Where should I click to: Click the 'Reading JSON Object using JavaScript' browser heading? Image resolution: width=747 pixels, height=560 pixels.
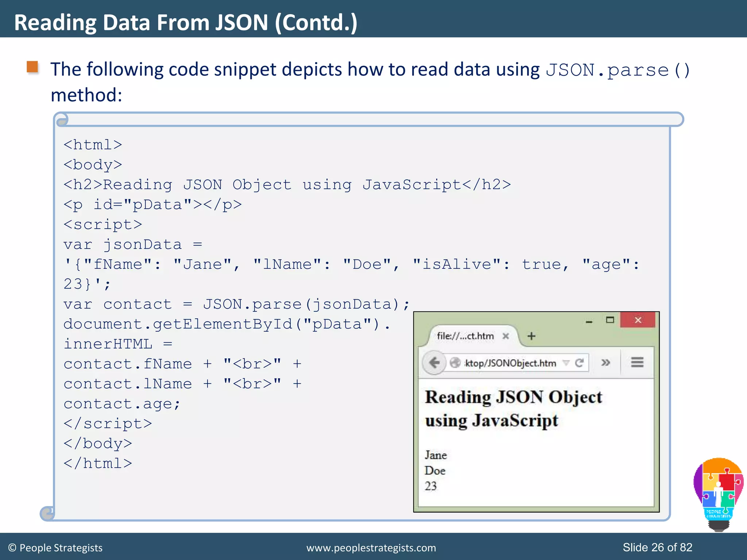[x=514, y=409]
